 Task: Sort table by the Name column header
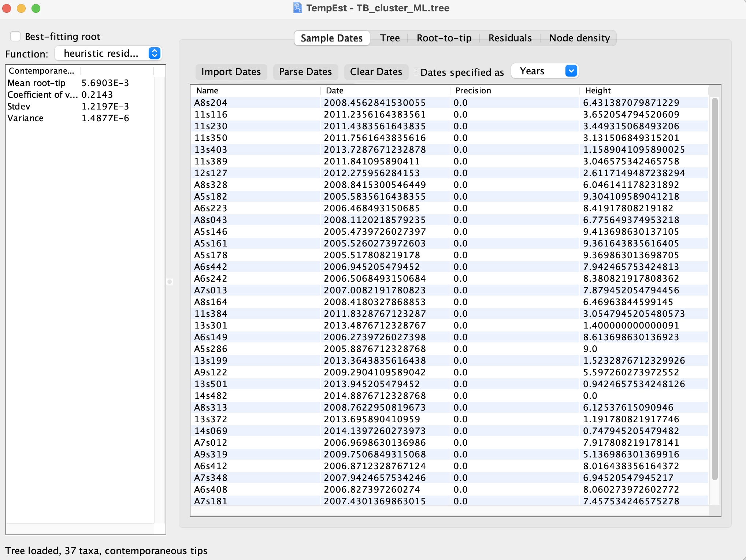pyautogui.click(x=256, y=90)
